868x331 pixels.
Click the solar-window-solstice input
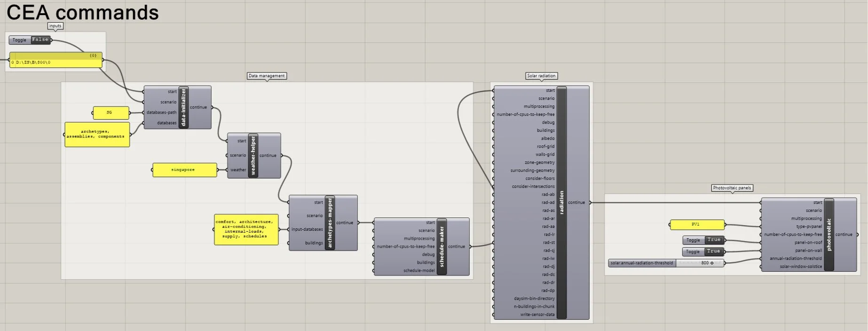pos(801,266)
